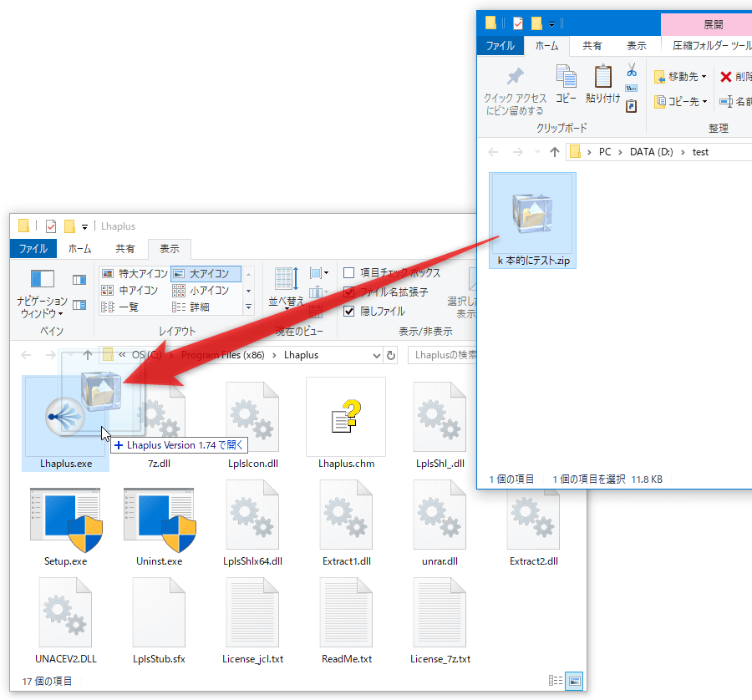
Task: Expand the layout gallery more arrow
Action: click(248, 307)
